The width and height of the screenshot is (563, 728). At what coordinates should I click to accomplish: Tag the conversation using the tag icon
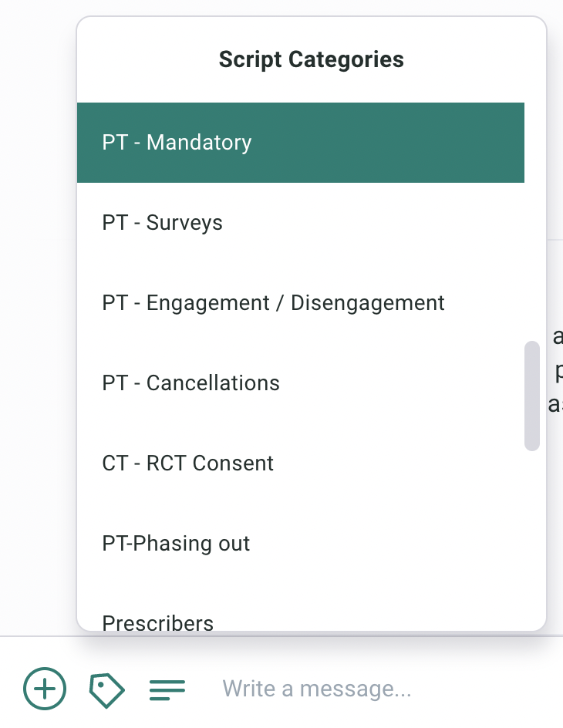[106, 690]
